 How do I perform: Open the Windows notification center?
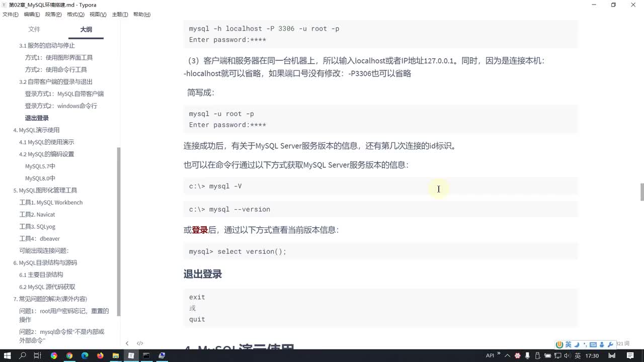pyautogui.click(x=630, y=355)
